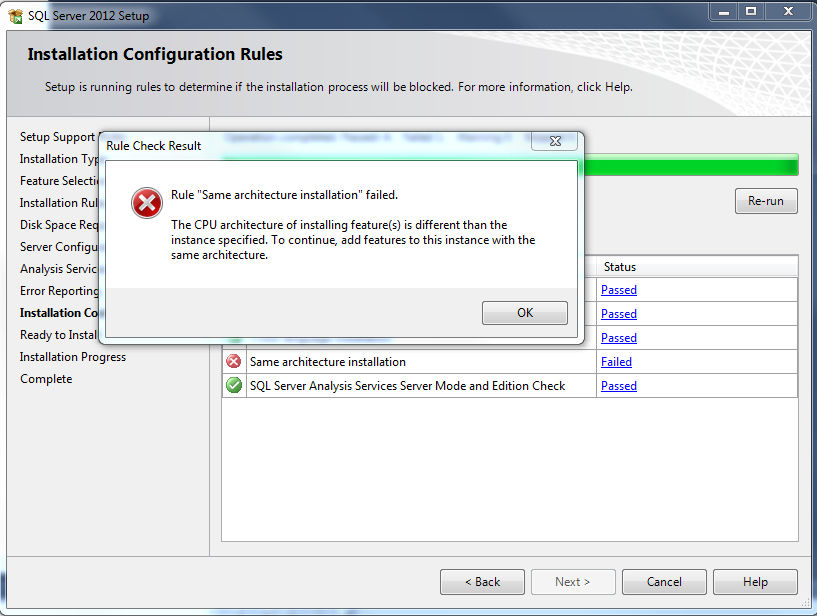The image size is (817, 616).
Task: Select Complete step in sidebar
Action: pyautogui.click(x=46, y=379)
